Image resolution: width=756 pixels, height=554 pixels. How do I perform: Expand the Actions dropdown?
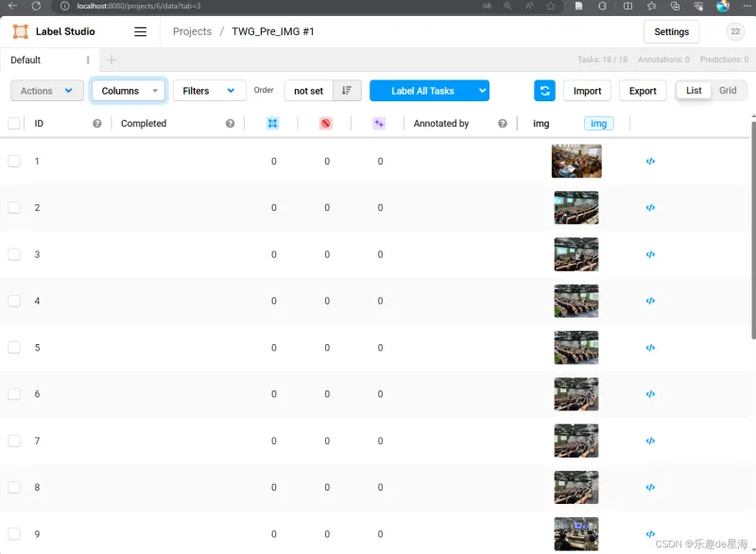tap(46, 91)
